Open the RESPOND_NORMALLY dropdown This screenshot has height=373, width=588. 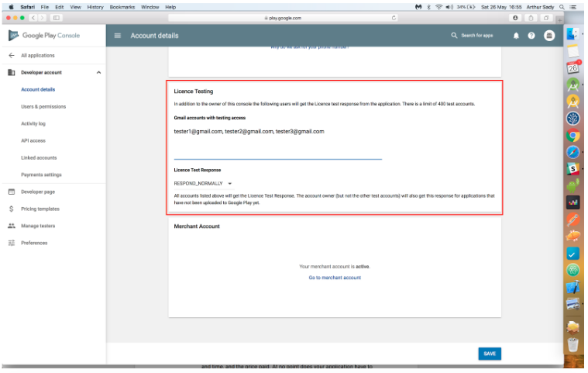coord(203,183)
